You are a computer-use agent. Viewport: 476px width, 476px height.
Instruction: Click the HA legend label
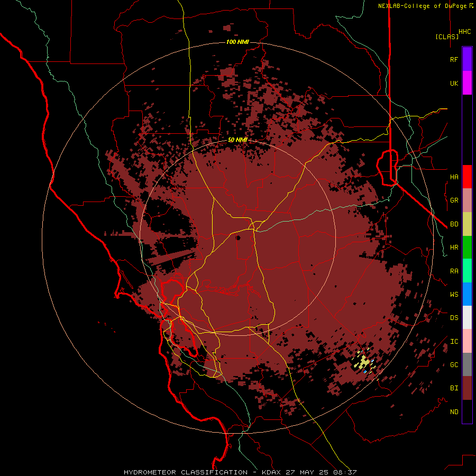(454, 177)
